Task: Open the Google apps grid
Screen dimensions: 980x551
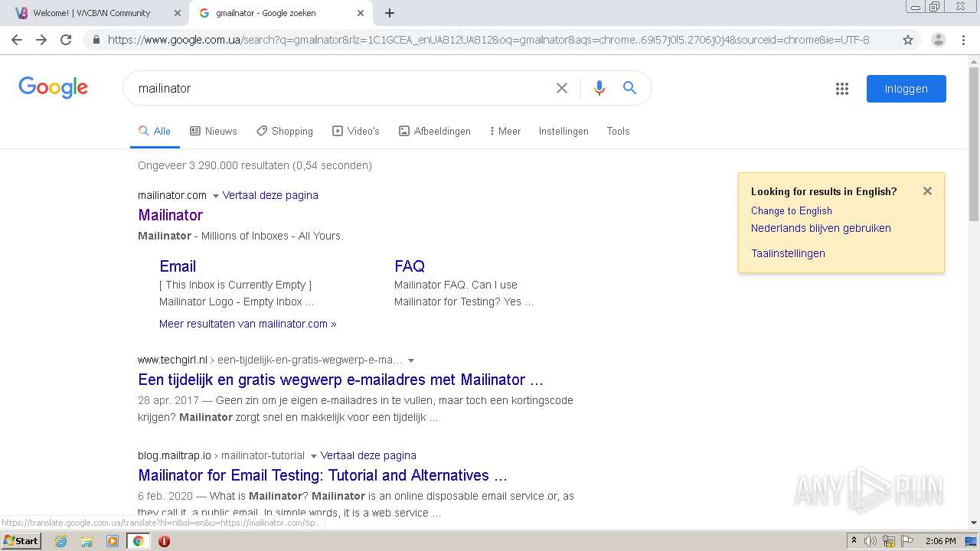Action: pyautogui.click(x=842, y=89)
